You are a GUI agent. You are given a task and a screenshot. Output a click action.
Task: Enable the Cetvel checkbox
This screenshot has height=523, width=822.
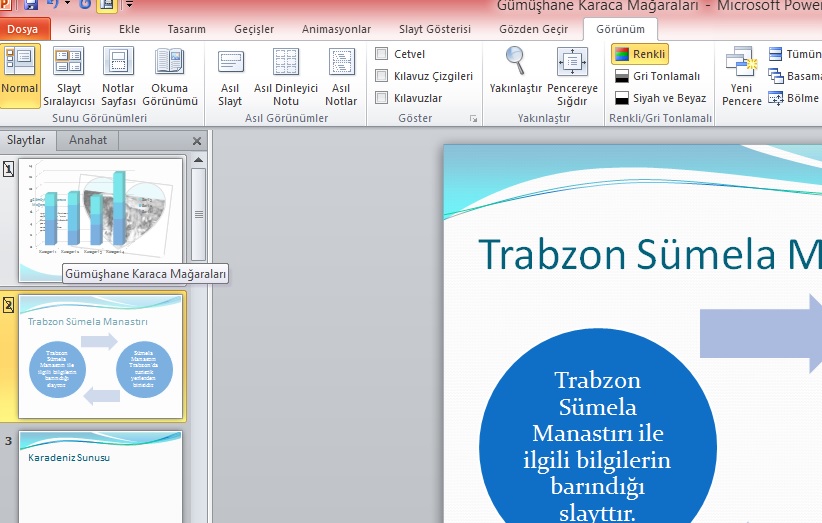pos(382,53)
